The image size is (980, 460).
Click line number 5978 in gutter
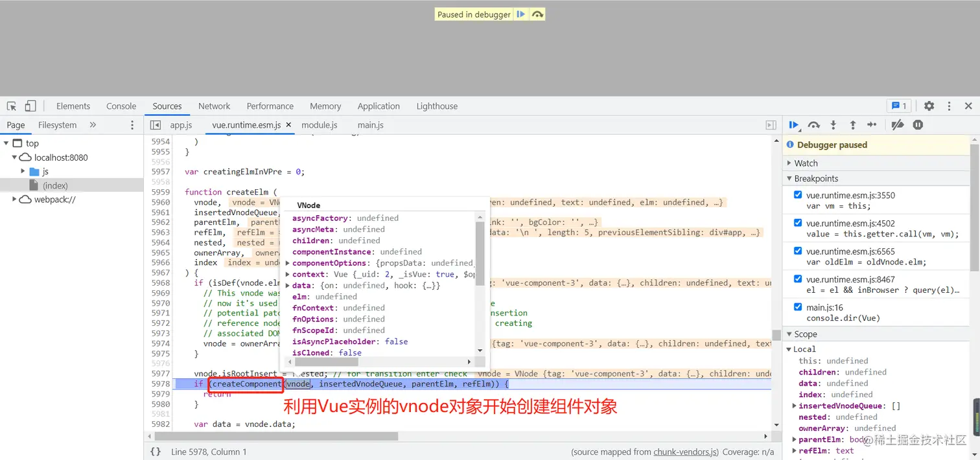pos(160,384)
